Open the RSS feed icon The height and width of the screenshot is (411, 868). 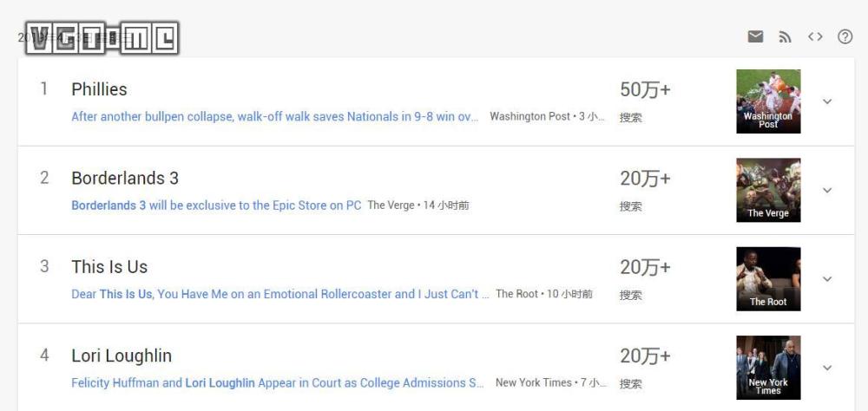pyautogui.click(x=785, y=36)
